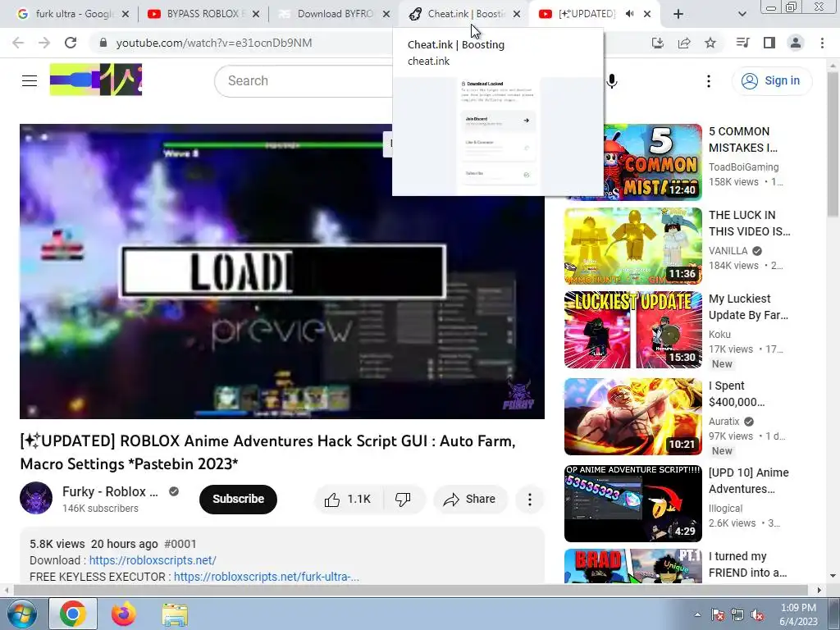Click the install app icon in the address bar
The image size is (840, 630).
pyautogui.click(x=657, y=43)
